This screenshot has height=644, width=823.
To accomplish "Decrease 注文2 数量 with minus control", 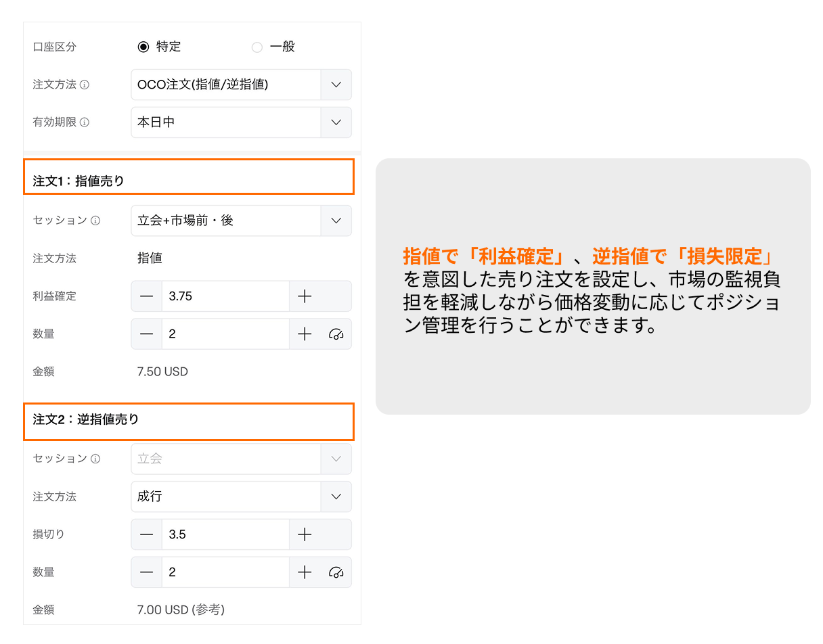I will (x=147, y=572).
